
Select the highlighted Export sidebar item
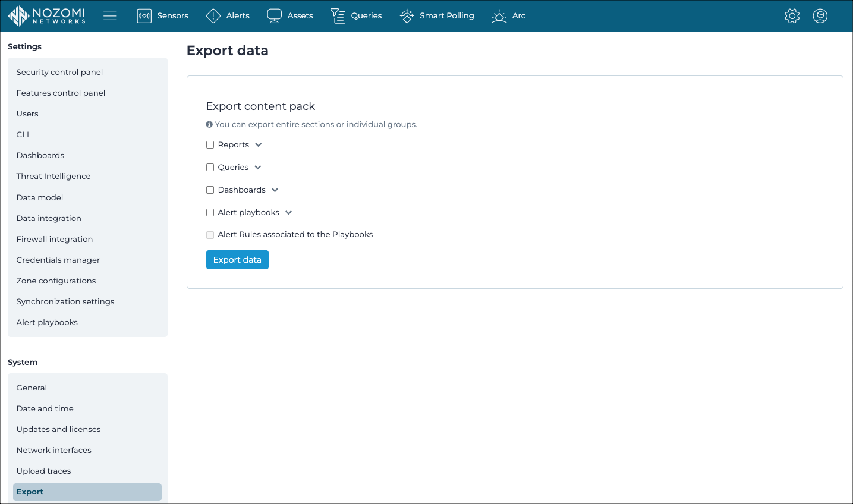click(87, 492)
